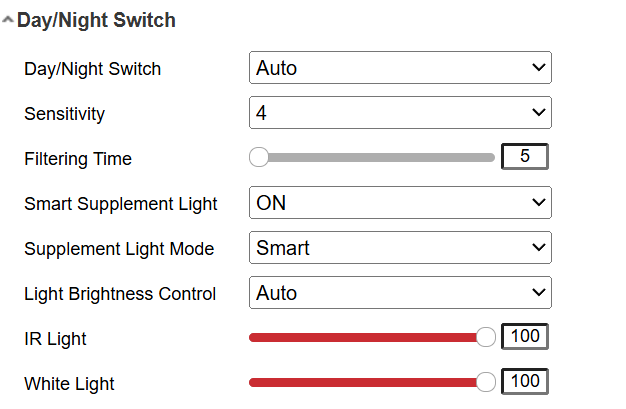
Task: Click the Light Brightness Control label
Action: pos(120,294)
